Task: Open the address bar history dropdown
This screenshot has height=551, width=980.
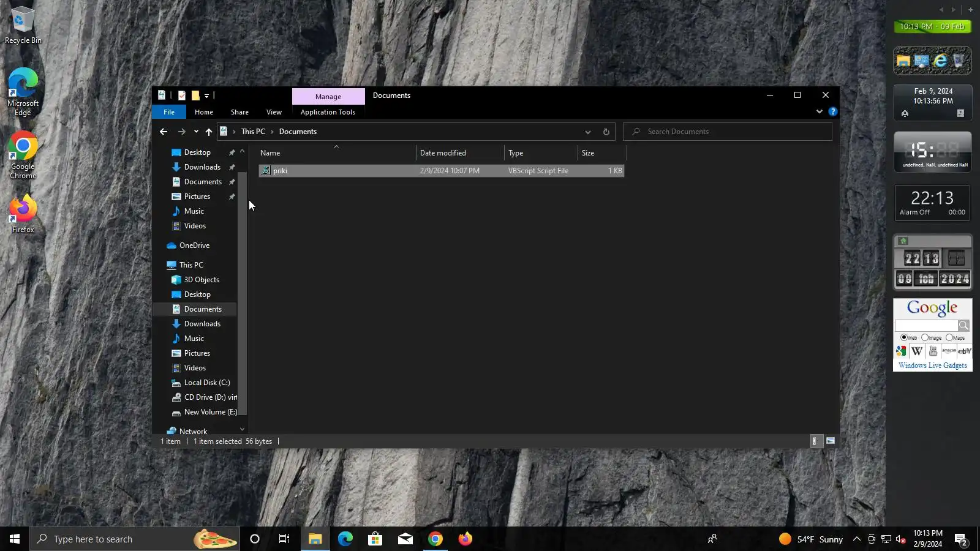Action: (x=588, y=132)
